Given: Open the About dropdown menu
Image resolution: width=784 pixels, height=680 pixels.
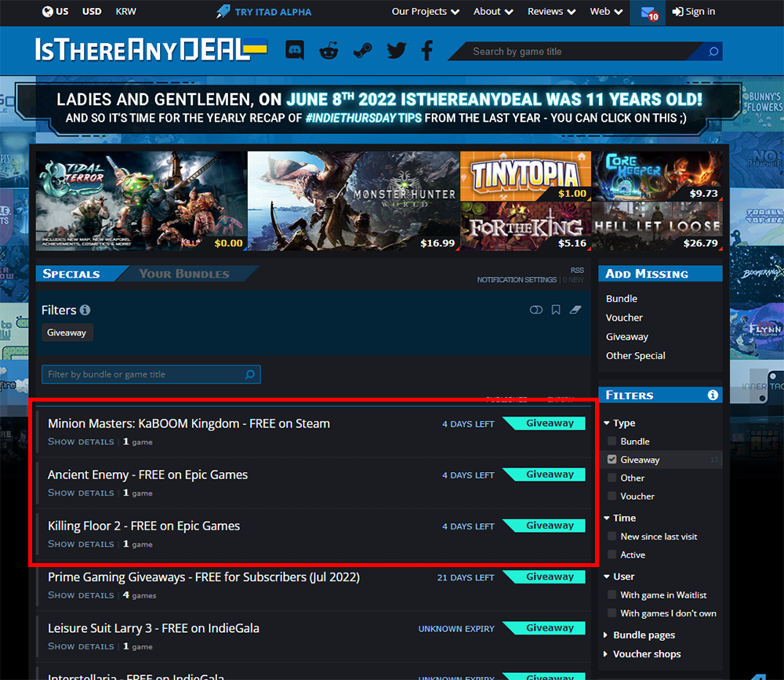Looking at the screenshot, I should tap(493, 12).
